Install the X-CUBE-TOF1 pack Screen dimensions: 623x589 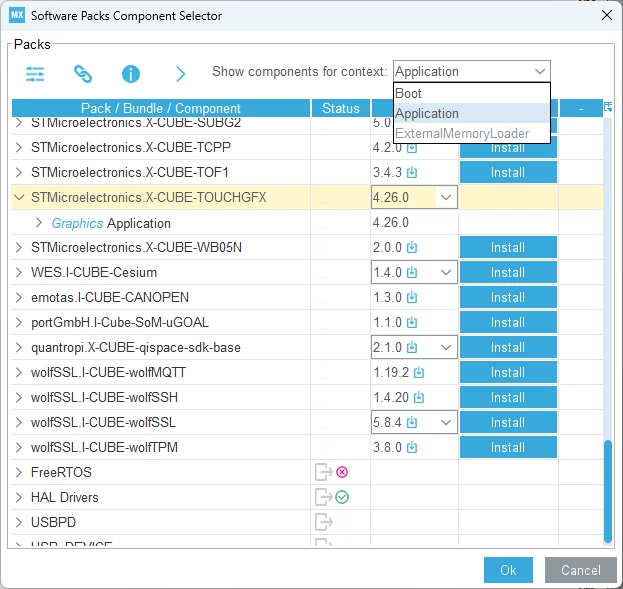(508, 172)
